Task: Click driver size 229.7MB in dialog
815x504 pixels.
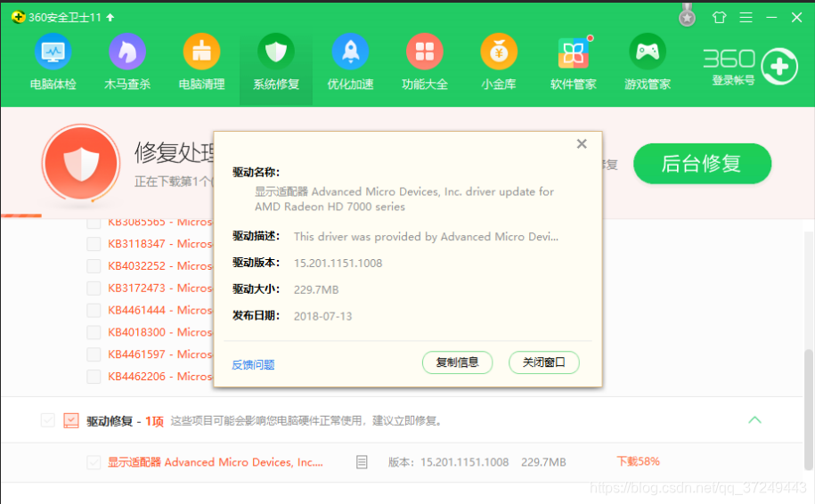Action: (316, 290)
